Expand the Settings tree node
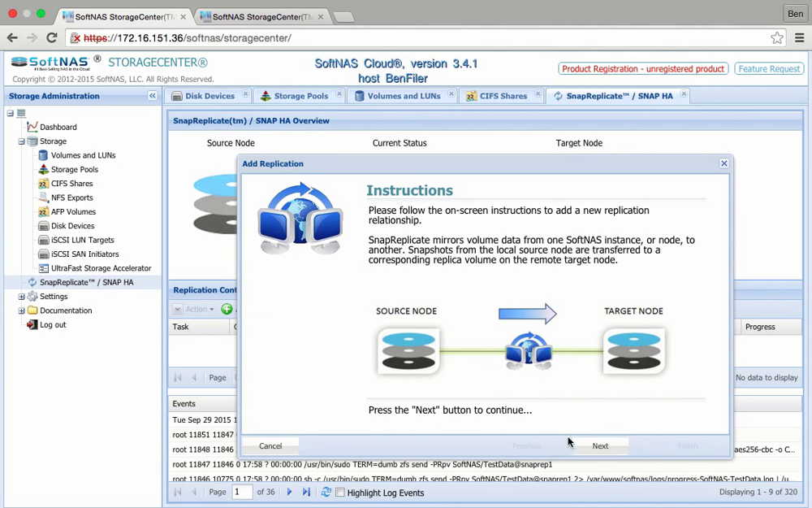This screenshot has height=508, width=812. (21, 297)
